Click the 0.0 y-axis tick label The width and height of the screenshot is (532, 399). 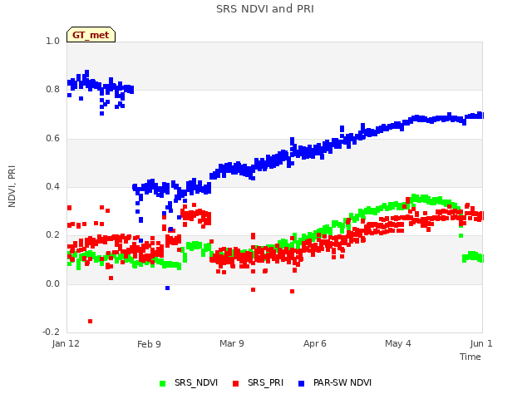[x=52, y=283]
